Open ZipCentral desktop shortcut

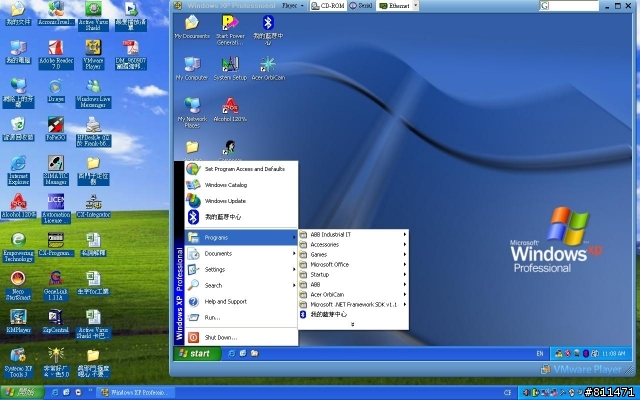point(56,321)
